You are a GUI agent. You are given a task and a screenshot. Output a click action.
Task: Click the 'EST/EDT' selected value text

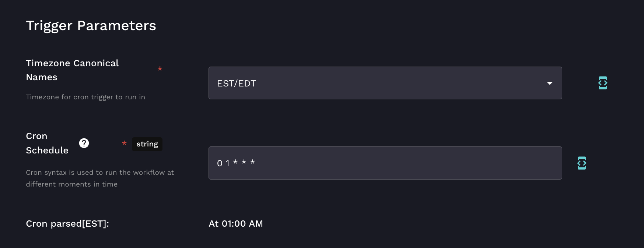point(237,84)
